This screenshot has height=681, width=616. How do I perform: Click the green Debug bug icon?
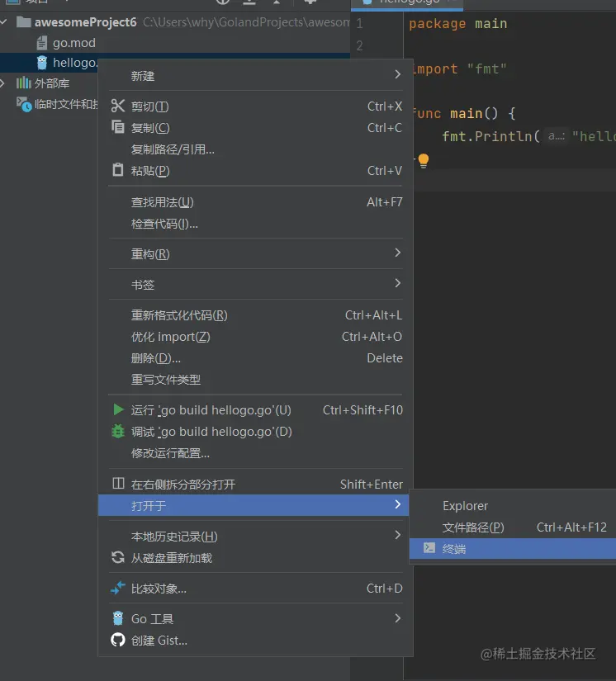pos(118,431)
